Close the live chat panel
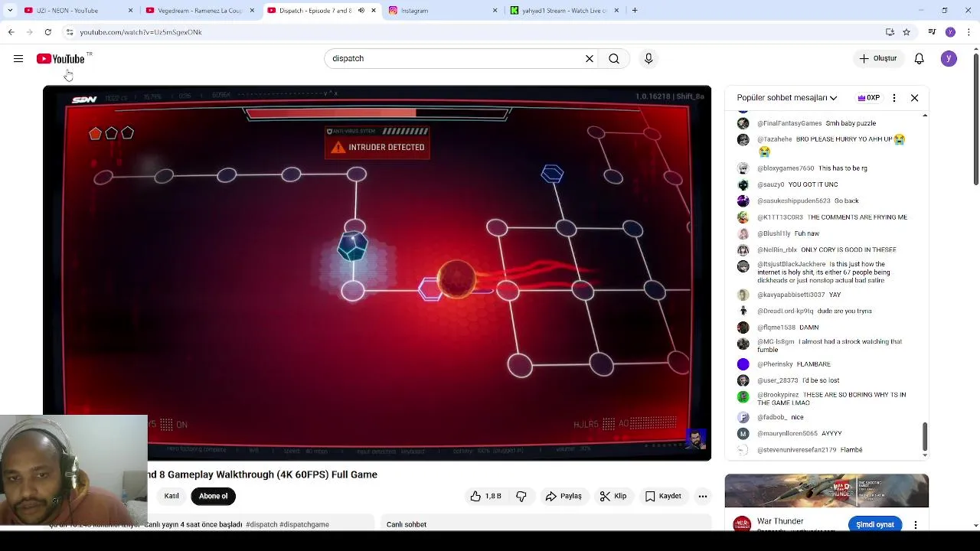The height and width of the screenshot is (551, 980). 914,98
